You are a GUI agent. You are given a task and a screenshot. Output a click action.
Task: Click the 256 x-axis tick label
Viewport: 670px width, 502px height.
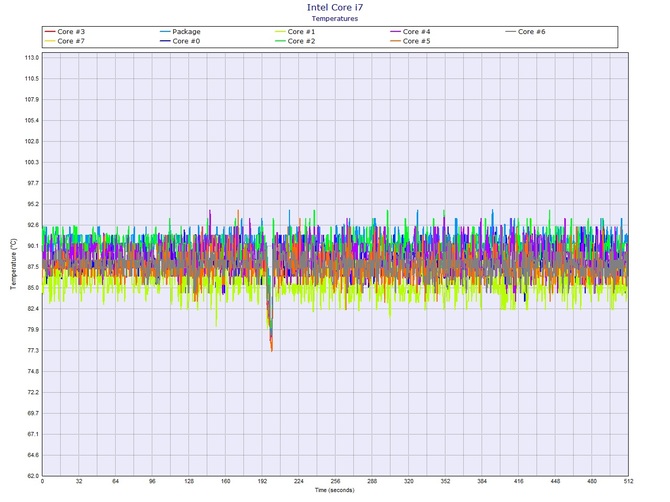335,481
